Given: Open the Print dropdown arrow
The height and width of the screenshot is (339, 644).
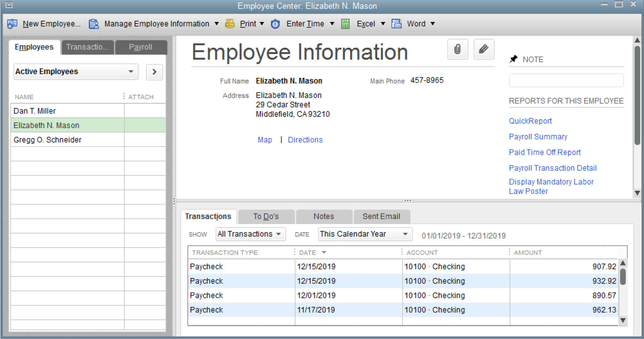Looking at the screenshot, I should (262, 24).
